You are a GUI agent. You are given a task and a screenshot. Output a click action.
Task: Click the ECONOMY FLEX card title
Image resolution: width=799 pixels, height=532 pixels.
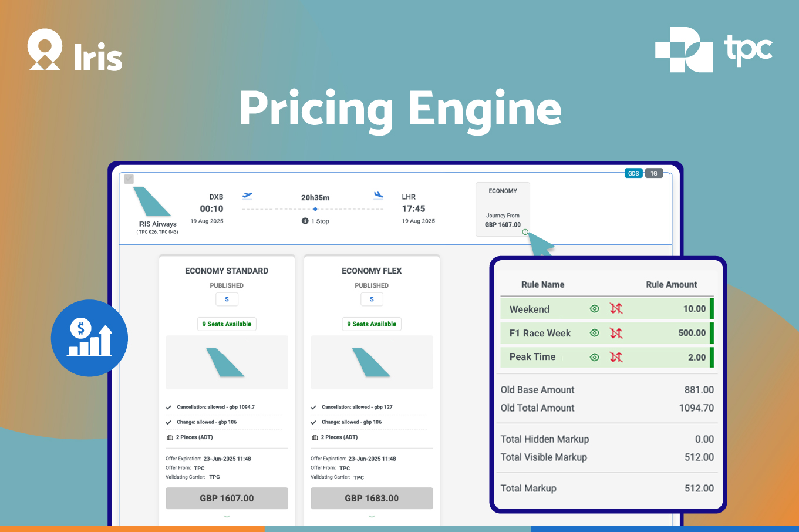pos(372,271)
